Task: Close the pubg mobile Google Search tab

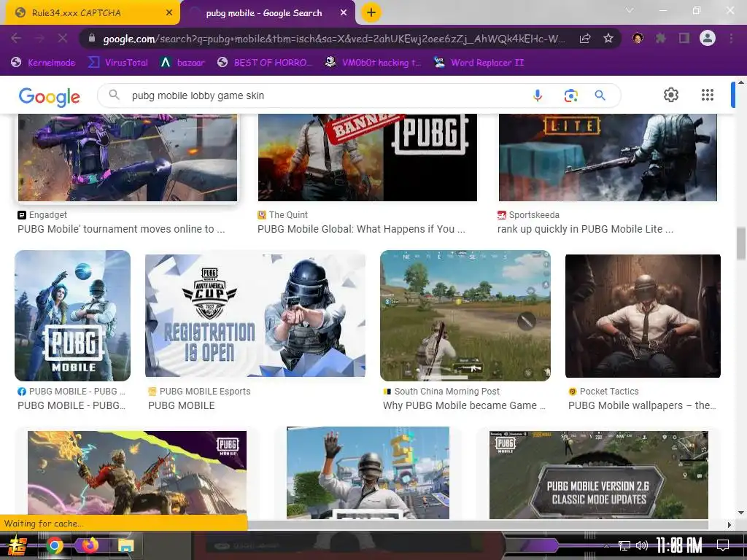Action: [x=344, y=13]
